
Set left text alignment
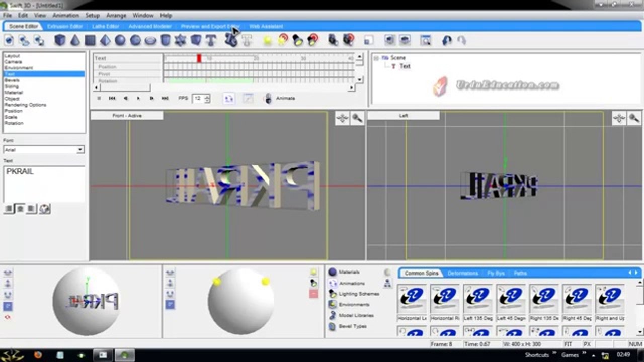click(x=9, y=209)
